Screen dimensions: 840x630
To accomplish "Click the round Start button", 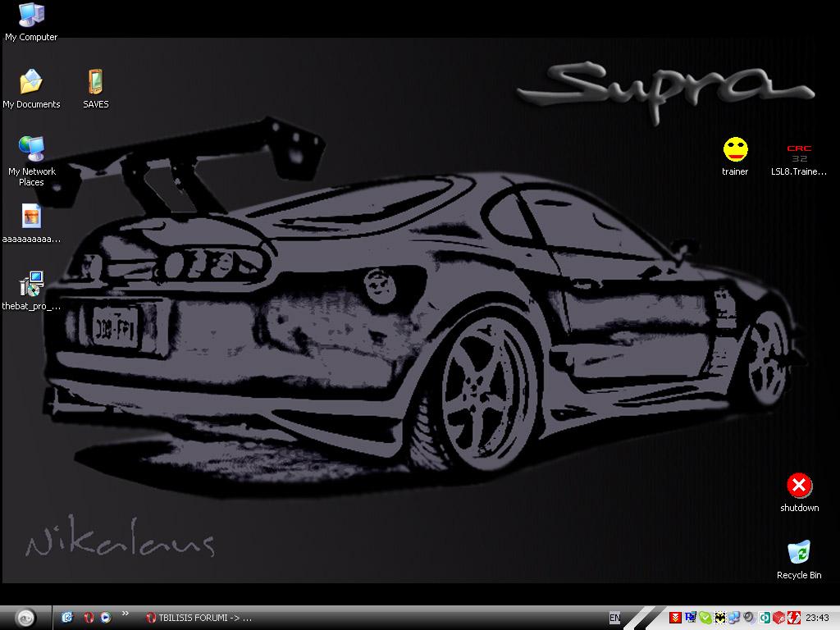I will click(x=25, y=618).
